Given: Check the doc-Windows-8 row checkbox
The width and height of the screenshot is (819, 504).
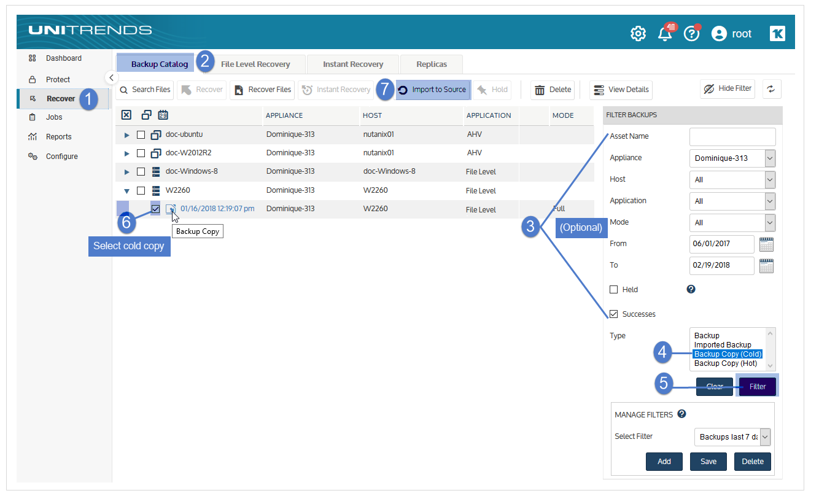Looking at the screenshot, I should tap(141, 172).
